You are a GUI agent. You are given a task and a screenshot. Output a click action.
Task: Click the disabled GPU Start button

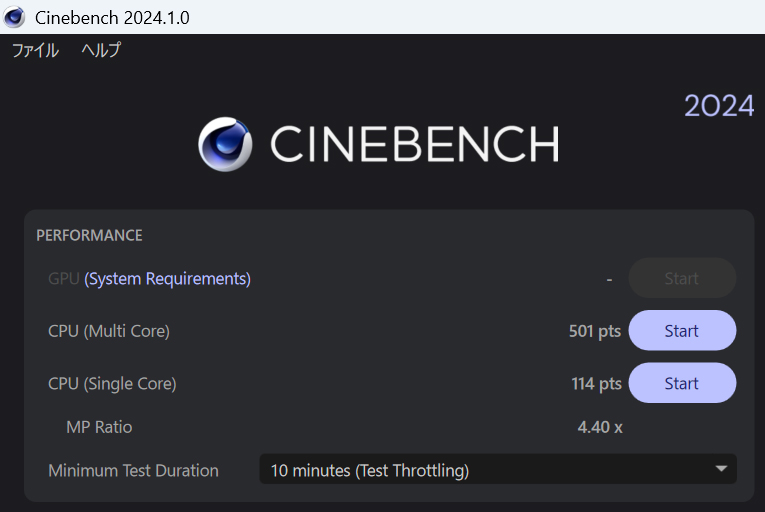[682, 278]
